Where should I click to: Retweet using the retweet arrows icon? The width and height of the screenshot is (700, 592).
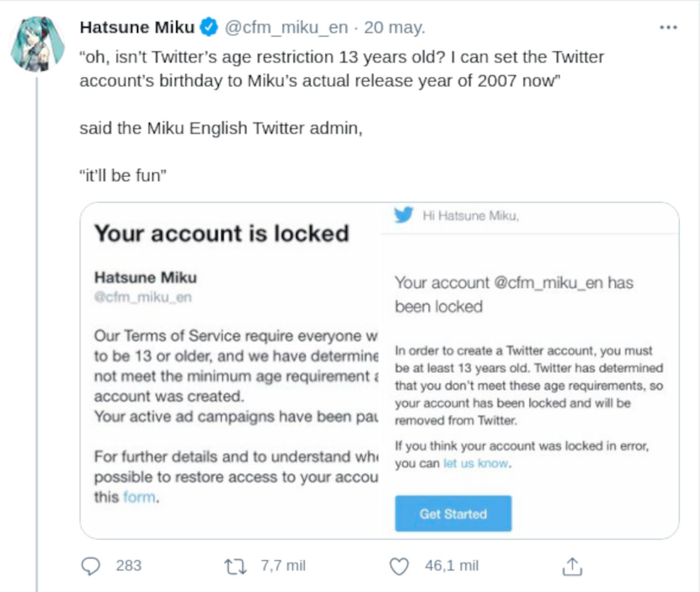click(x=236, y=565)
